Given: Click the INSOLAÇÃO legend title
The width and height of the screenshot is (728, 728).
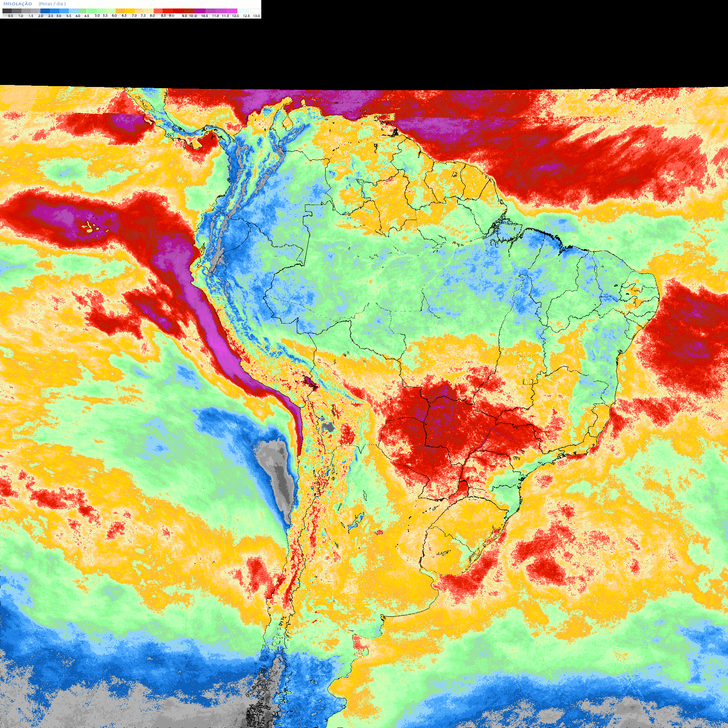Looking at the screenshot, I should (x=18, y=4).
